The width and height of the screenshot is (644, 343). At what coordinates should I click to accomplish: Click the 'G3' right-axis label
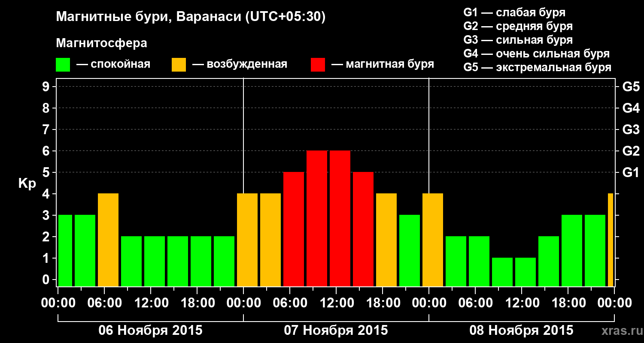coord(631,129)
